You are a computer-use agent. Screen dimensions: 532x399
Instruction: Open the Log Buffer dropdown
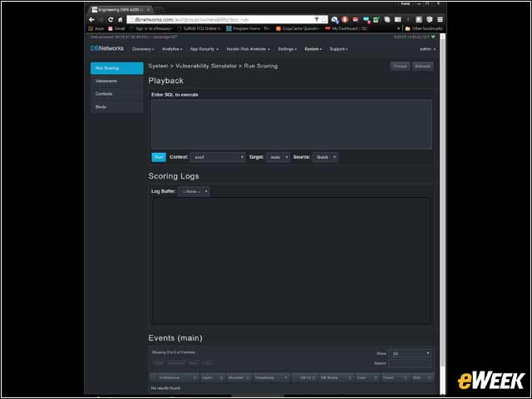click(194, 191)
